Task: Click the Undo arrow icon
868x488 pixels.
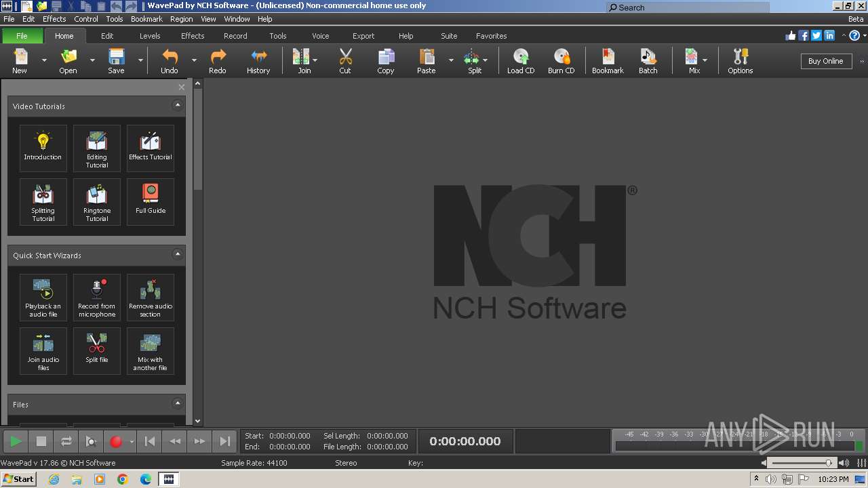Action: (170, 60)
